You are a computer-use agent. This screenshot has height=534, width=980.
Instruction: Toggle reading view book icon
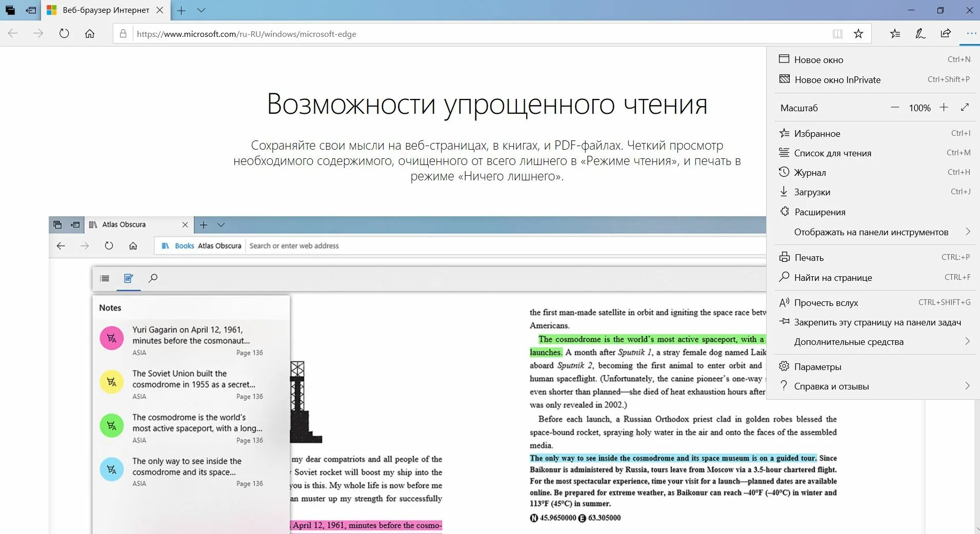point(837,34)
